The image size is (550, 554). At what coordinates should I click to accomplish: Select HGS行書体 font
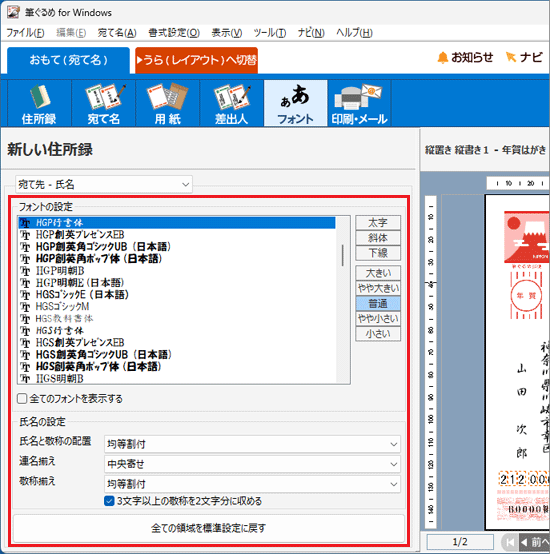point(177,331)
